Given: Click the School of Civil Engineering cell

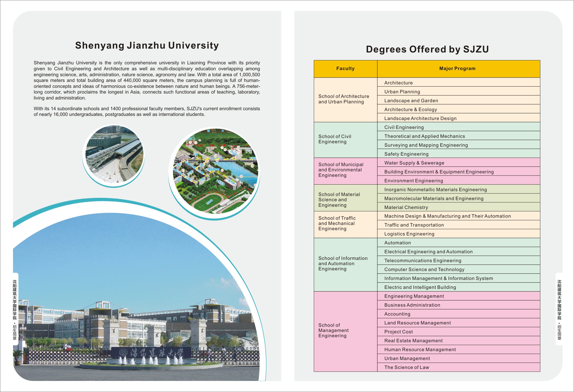Looking at the screenshot, I should point(345,140).
